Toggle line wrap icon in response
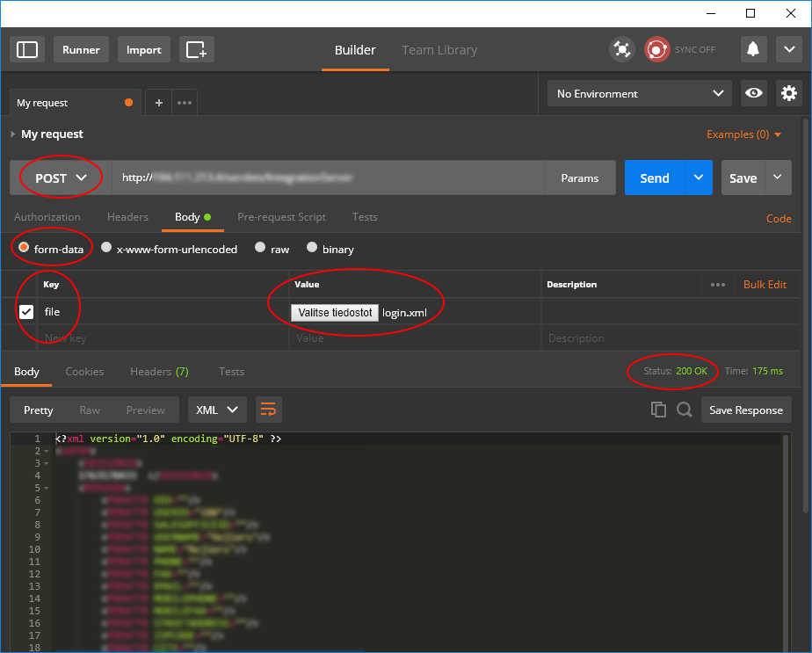 pyautogui.click(x=268, y=410)
